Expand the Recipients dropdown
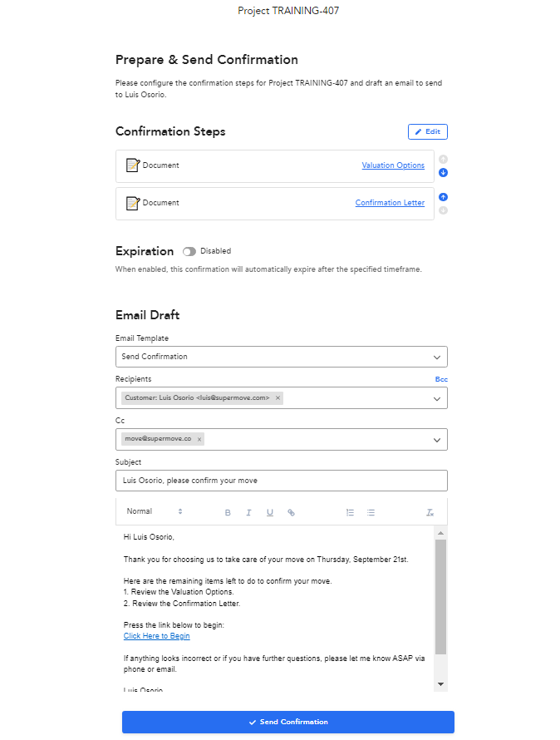The height and width of the screenshot is (740, 560). pyautogui.click(x=437, y=399)
